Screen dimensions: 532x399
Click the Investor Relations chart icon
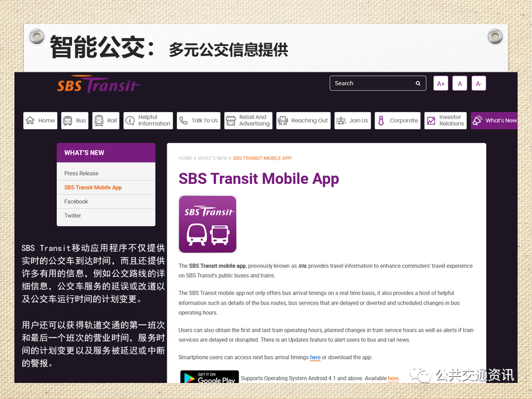pos(431,120)
